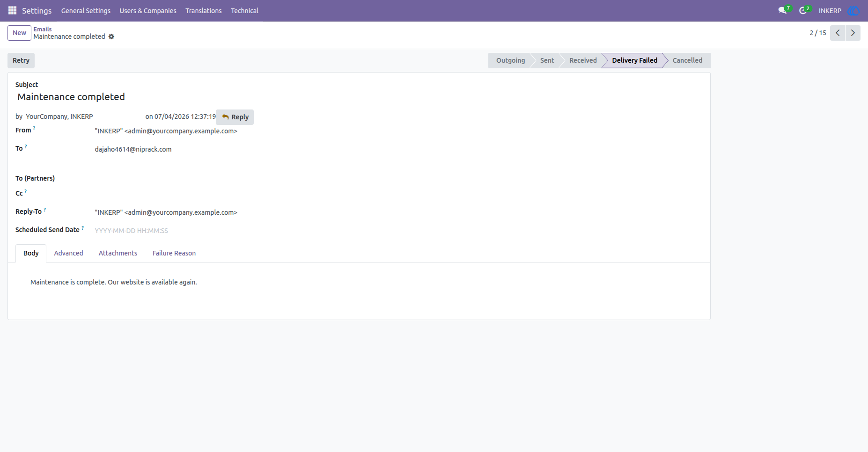Switch to the Advanced tab
Screen dimensions: 868x452
pyautogui.click(x=68, y=253)
